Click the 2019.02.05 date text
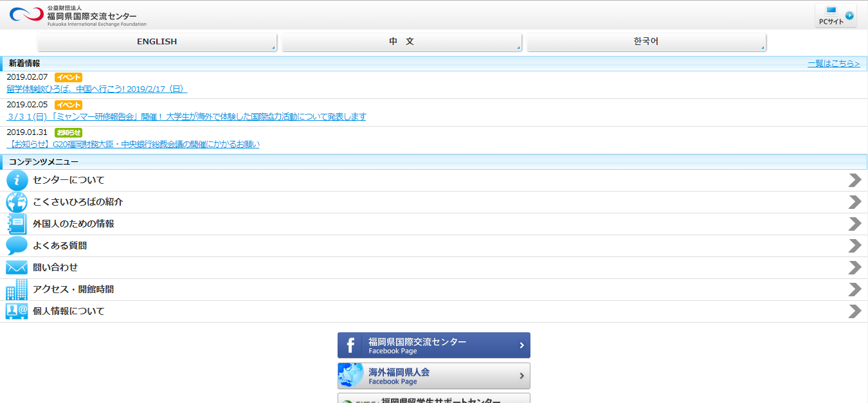Image resolution: width=868 pixels, height=403 pixels. [27, 105]
